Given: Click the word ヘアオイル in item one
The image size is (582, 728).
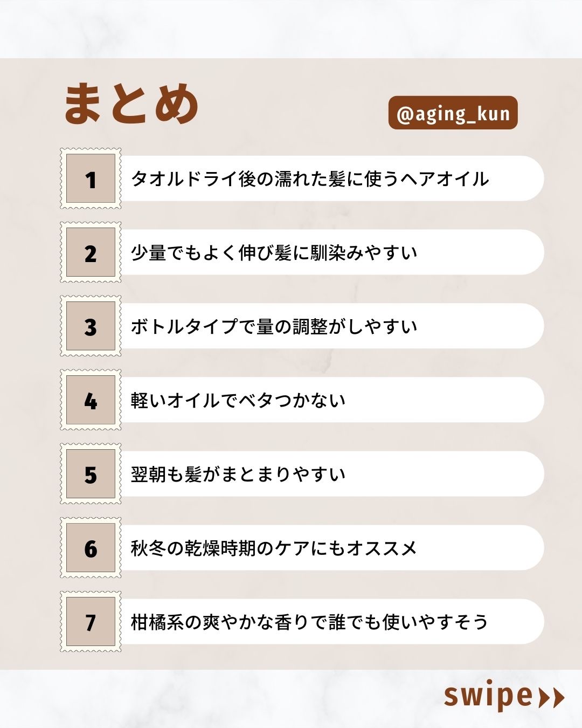Looking at the screenshot, I should 445,179.
